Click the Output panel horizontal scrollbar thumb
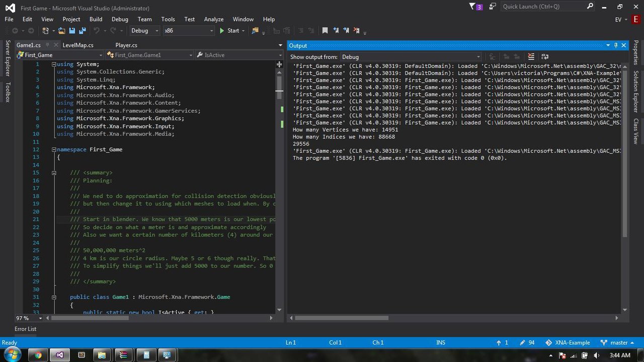The width and height of the screenshot is (644, 362). [x=342, y=318]
